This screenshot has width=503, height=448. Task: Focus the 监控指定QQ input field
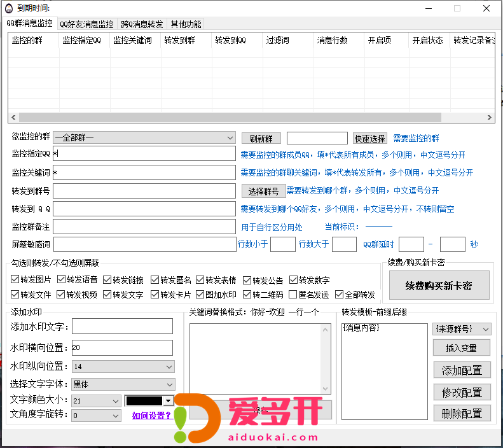tap(144, 154)
